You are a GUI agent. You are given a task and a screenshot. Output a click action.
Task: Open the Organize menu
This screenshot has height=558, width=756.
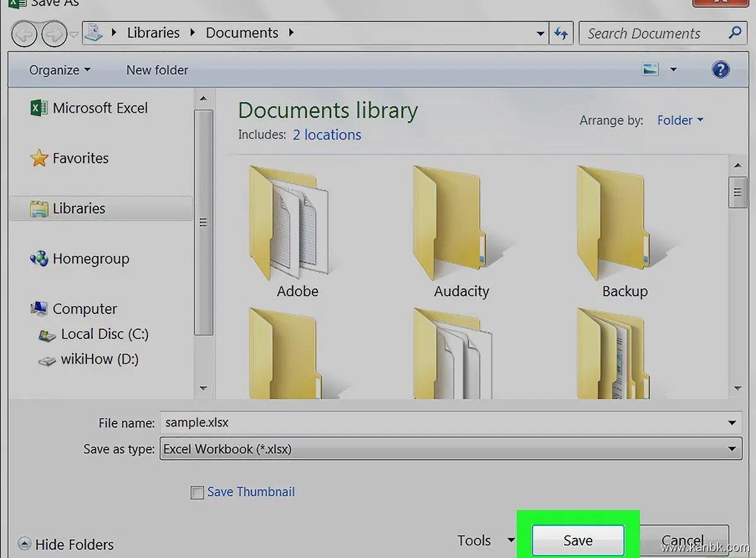(59, 70)
